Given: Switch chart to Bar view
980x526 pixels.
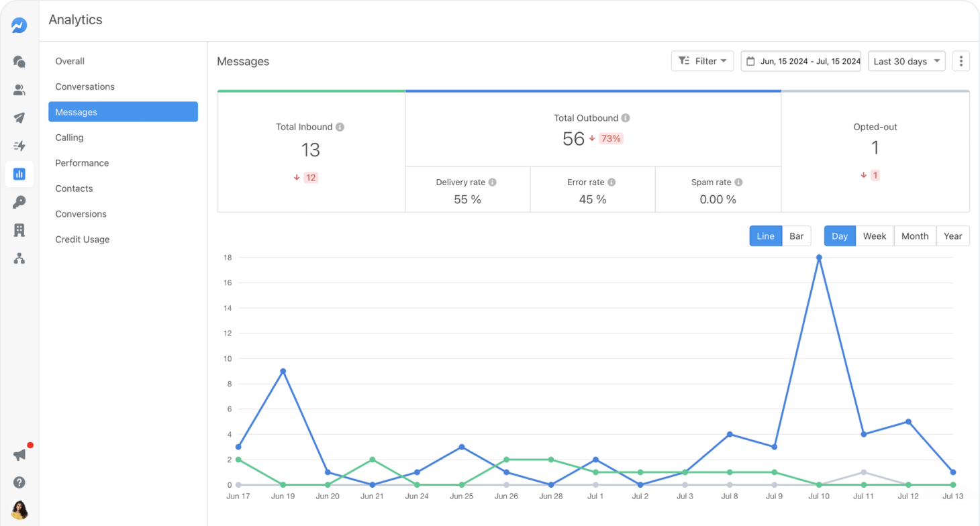Looking at the screenshot, I should pyautogui.click(x=797, y=236).
